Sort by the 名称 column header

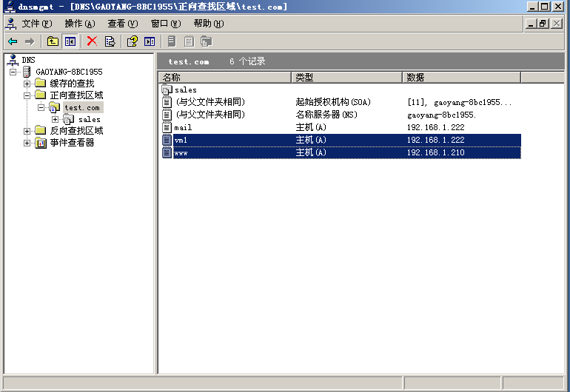pyautogui.click(x=225, y=78)
